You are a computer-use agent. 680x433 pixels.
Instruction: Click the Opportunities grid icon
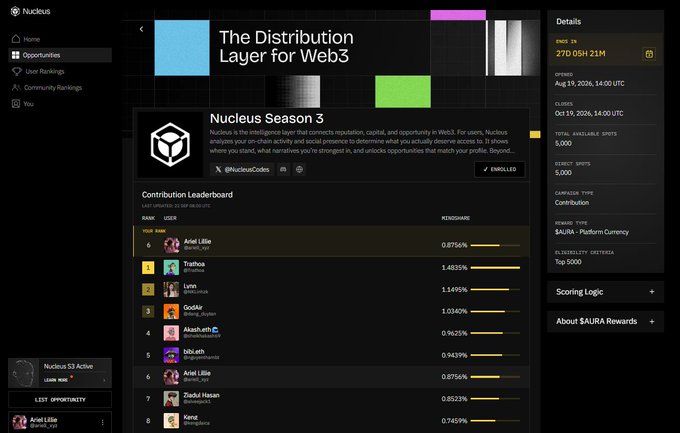click(x=16, y=55)
